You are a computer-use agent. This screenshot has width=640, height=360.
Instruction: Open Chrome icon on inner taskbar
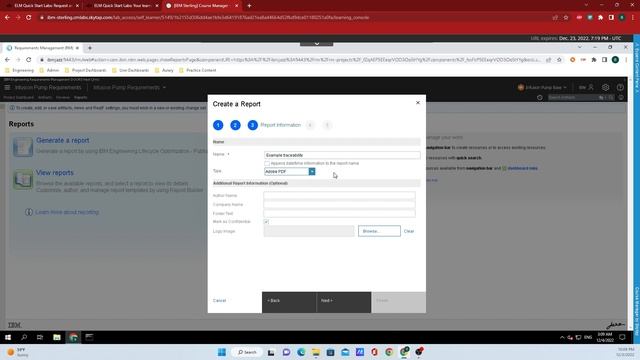[x=73, y=337]
